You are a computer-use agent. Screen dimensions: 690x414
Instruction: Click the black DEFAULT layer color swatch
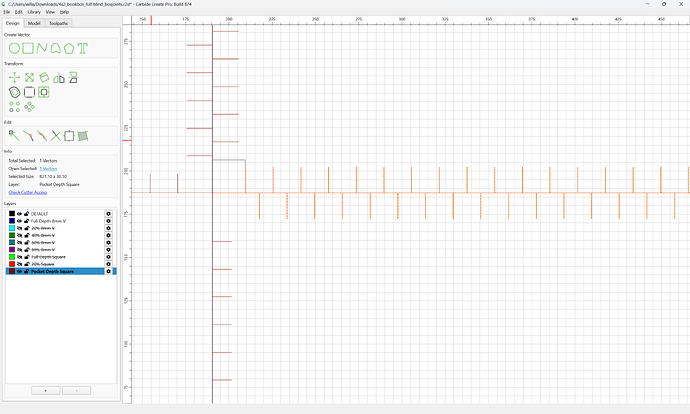tap(12, 214)
